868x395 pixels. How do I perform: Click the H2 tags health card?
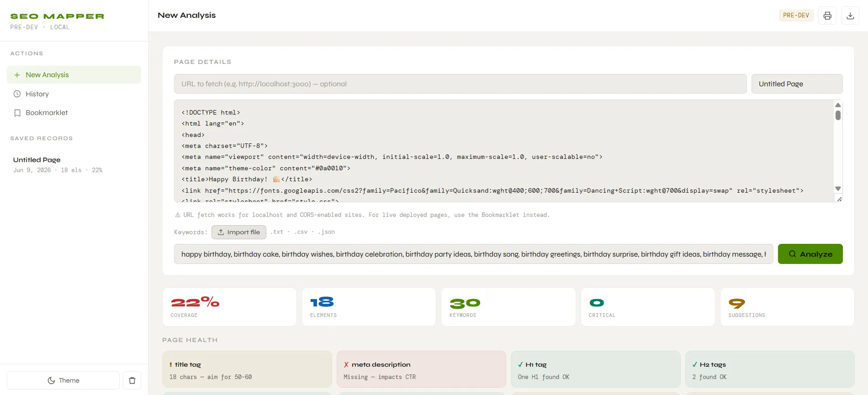(770, 369)
